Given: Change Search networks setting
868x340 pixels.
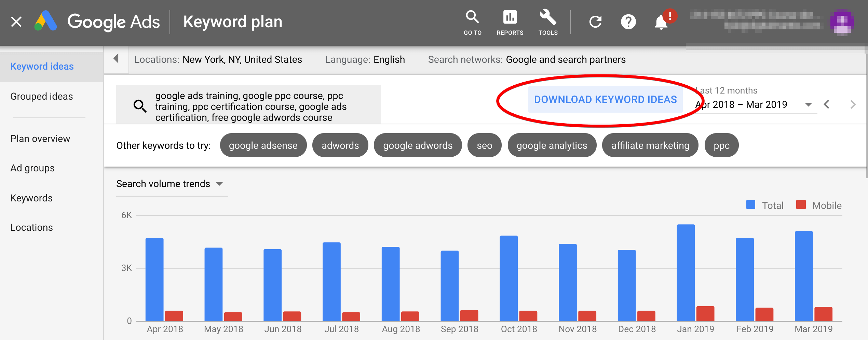Looking at the screenshot, I should [566, 60].
